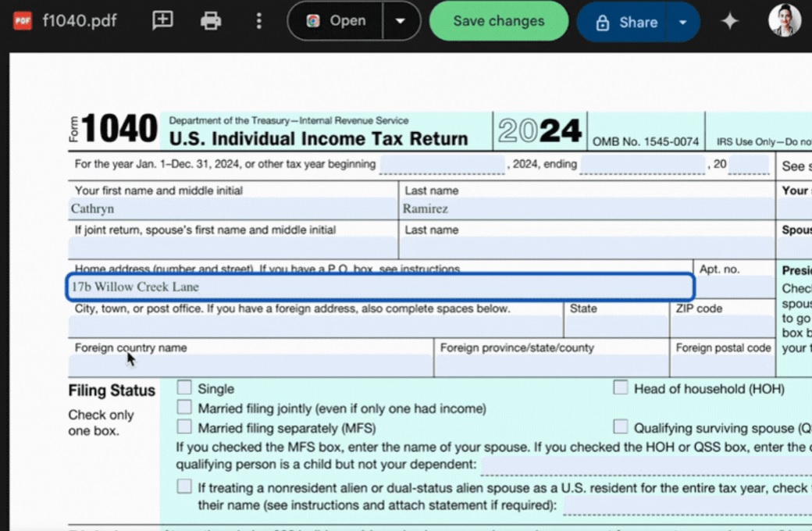Image resolution: width=812 pixels, height=531 pixels.
Task: Click the first name field containing Cathryn
Action: [233, 208]
